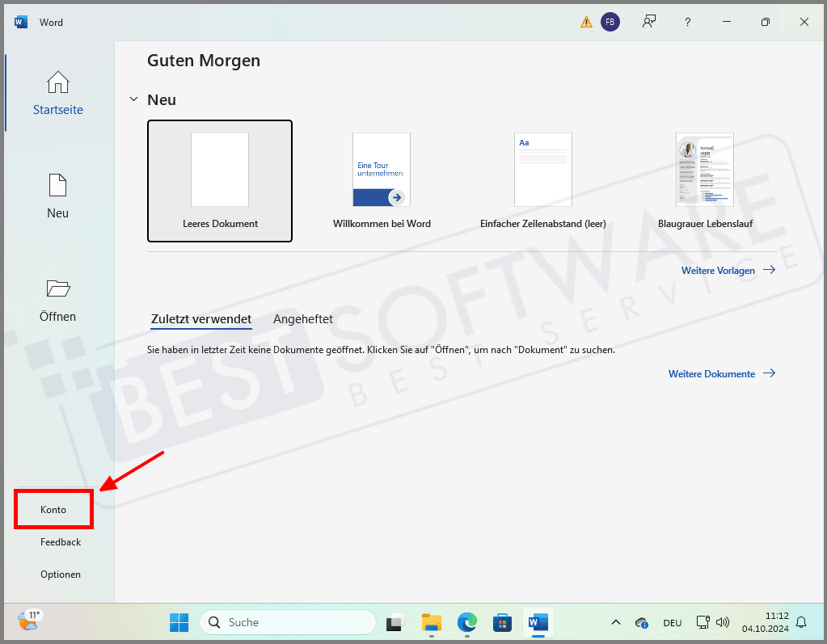Screen dimensions: 827x644
Task: Click the taskbar Suche search box
Action: (288, 622)
